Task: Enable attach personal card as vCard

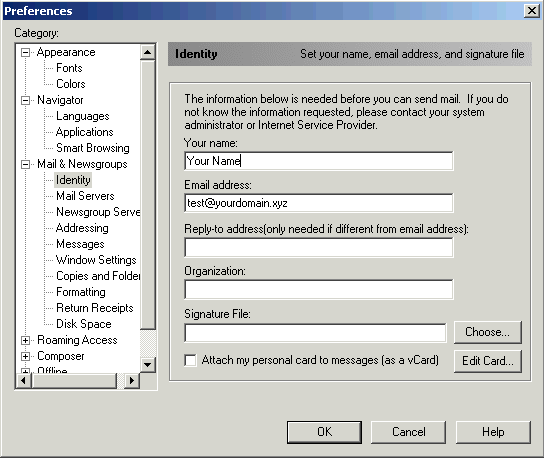Action: coord(190,360)
